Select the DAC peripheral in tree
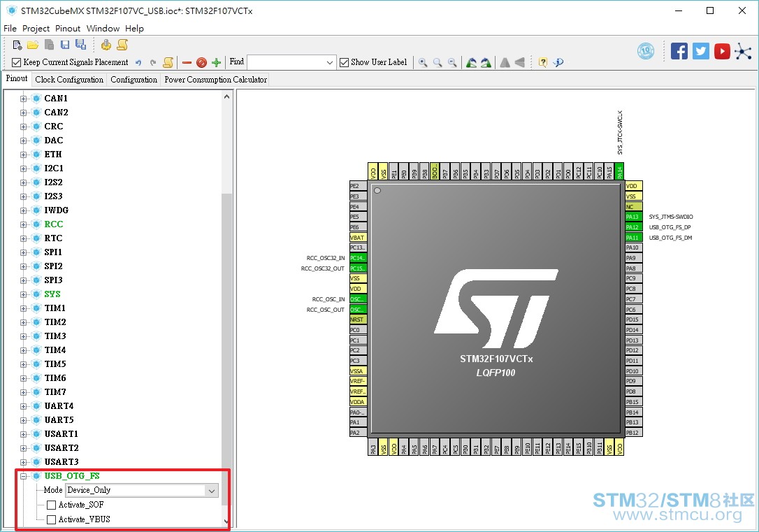Viewport: 759px width, 532px height. (54, 141)
